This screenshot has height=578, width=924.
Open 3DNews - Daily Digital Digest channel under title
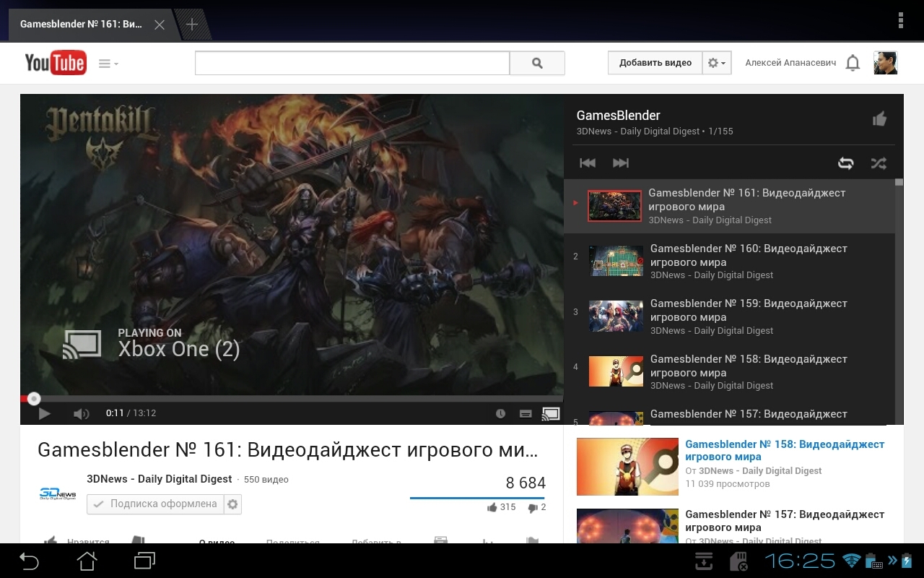159,479
